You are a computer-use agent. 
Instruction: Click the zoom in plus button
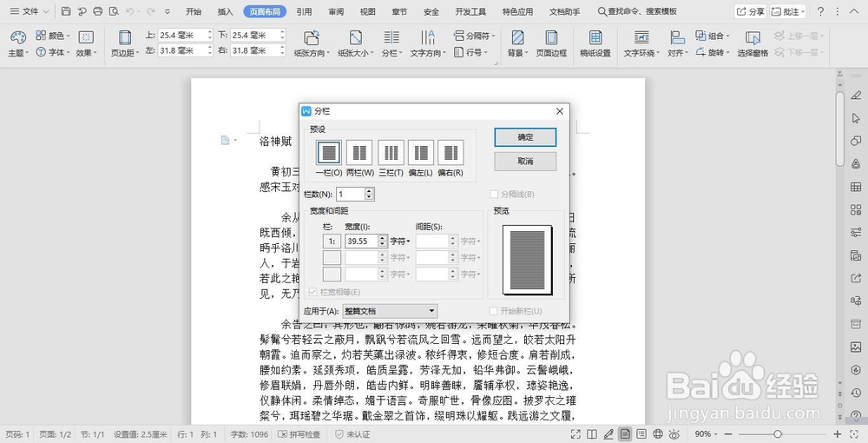tap(838, 434)
